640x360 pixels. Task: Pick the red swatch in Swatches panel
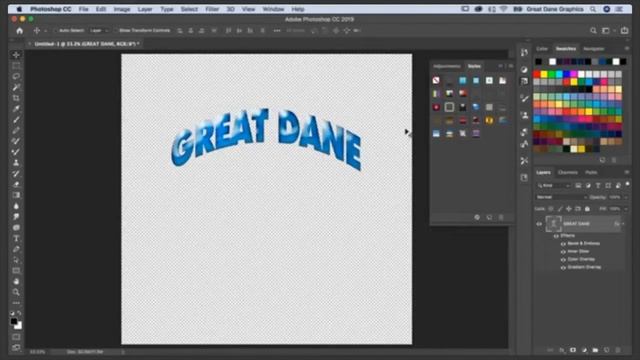point(537,74)
